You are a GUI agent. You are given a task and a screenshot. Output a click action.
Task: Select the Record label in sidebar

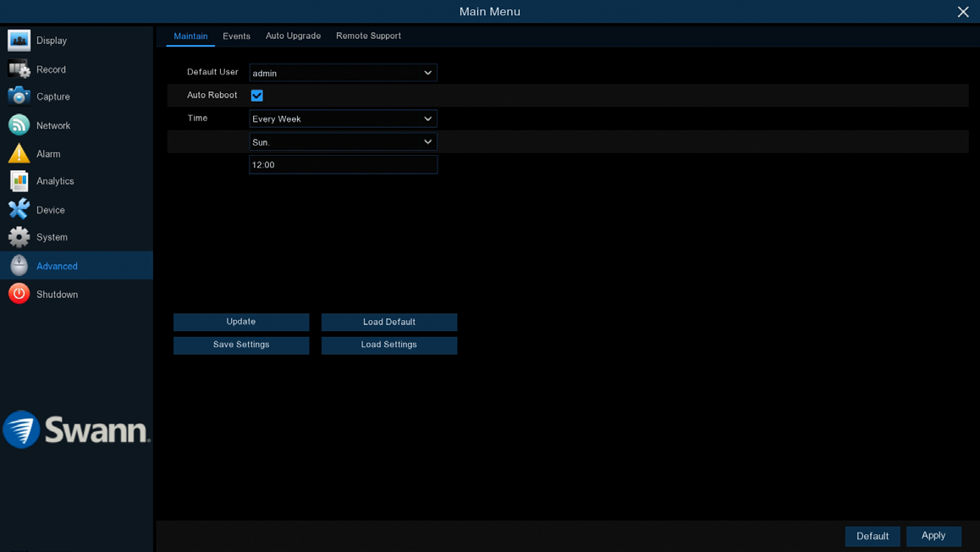coord(52,69)
